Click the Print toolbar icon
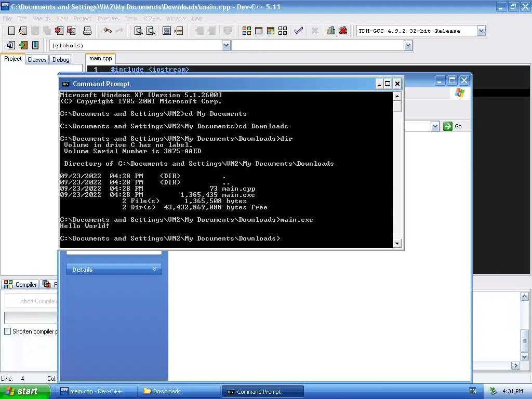Viewport: 532px width, 399px height. pyautogui.click(x=87, y=31)
